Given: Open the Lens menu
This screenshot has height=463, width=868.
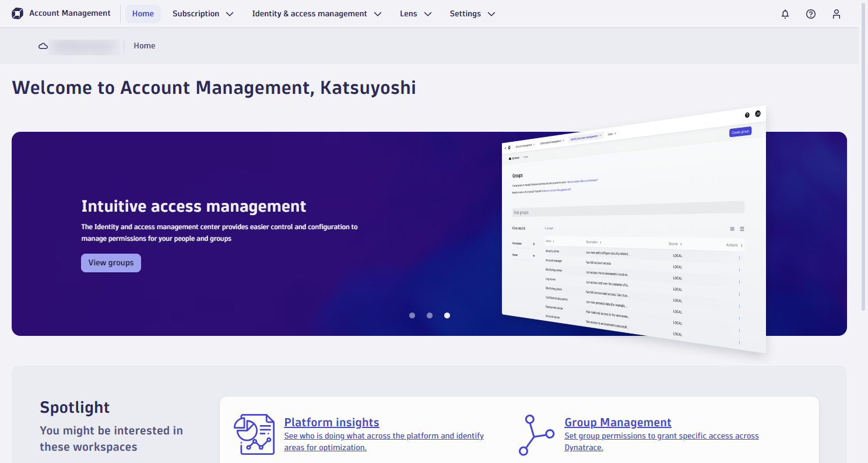Looking at the screenshot, I should pyautogui.click(x=416, y=13).
